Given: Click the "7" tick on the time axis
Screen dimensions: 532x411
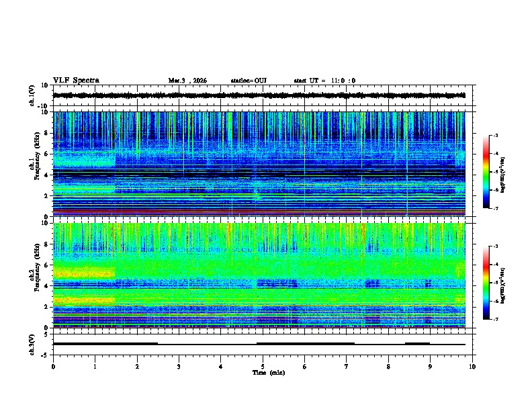Looking at the screenshot, I should (x=347, y=367).
